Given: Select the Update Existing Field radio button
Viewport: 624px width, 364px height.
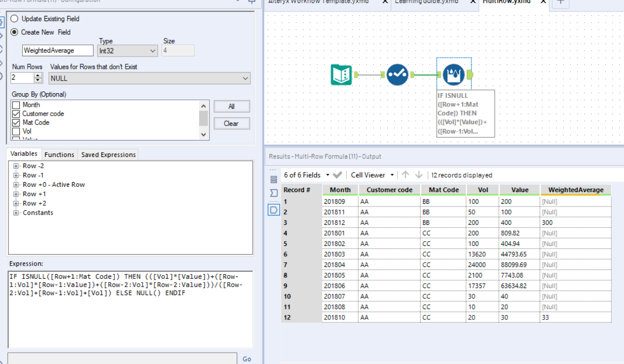Looking at the screenshot, I should pyautogui.click(x=15, y=19).
